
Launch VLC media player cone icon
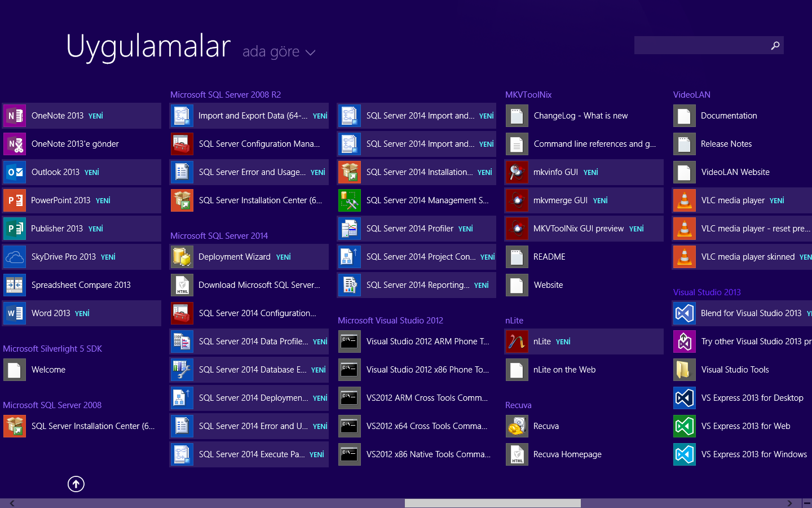click(x=685, y=200)
